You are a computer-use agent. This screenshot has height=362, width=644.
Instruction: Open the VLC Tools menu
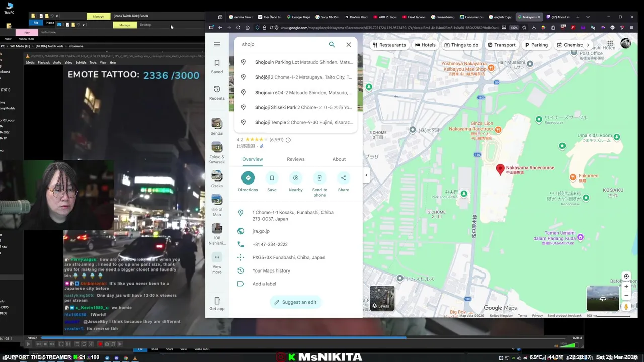click(93, 63)
